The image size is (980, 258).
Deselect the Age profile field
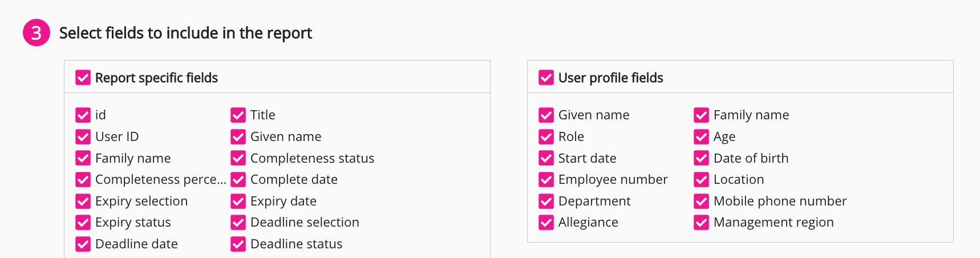[702, 137]
